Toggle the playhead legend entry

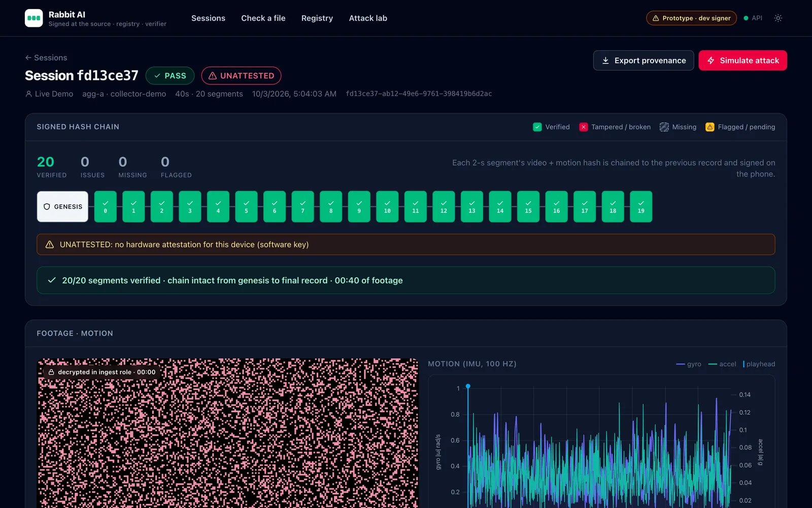tap(759, 364)
